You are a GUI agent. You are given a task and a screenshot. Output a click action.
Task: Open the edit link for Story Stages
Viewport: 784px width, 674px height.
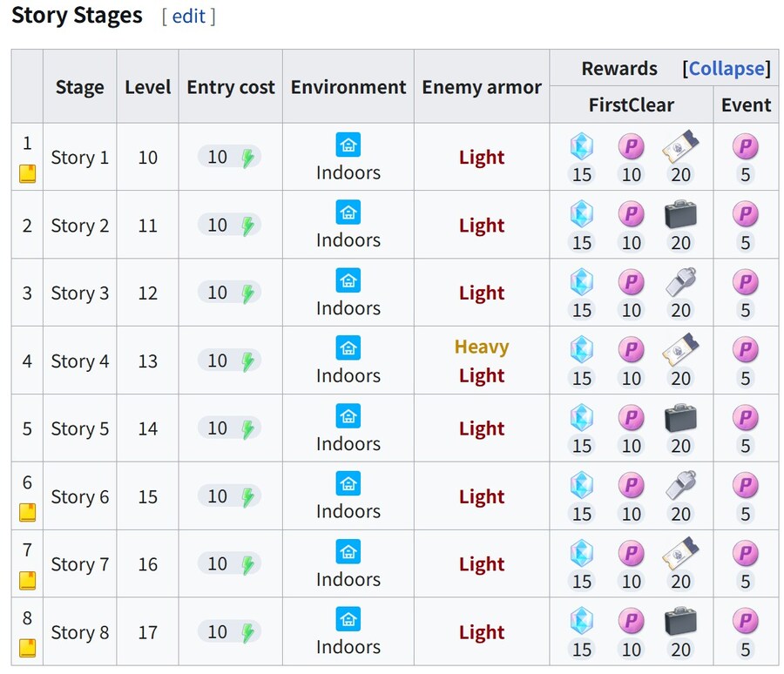[x=188, y=17]
